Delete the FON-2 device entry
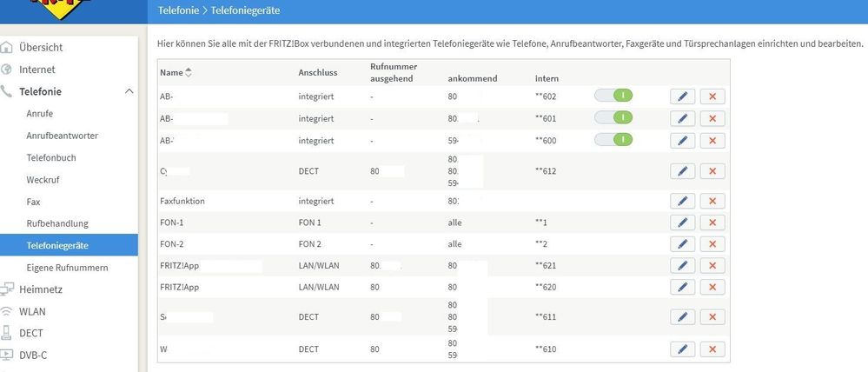The width and height of the screenshot is (868, 372). [x=712, y=244]
